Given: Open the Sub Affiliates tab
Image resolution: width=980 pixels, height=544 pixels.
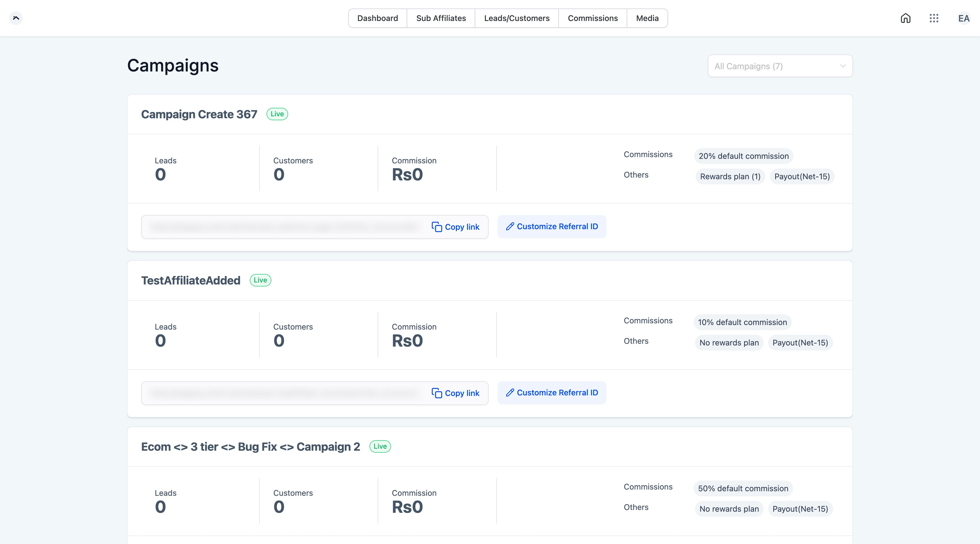Looking at the screenshot, I should [x=441, y=18].
